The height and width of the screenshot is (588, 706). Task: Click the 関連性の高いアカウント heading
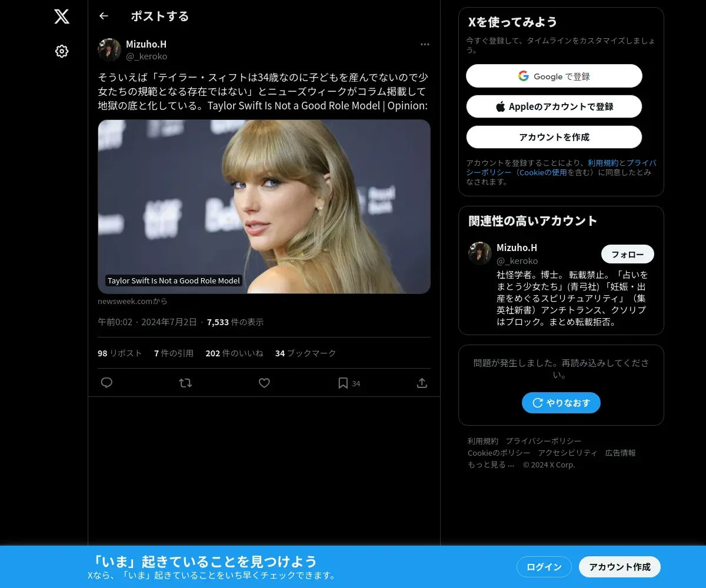click(x=533, y=220)
